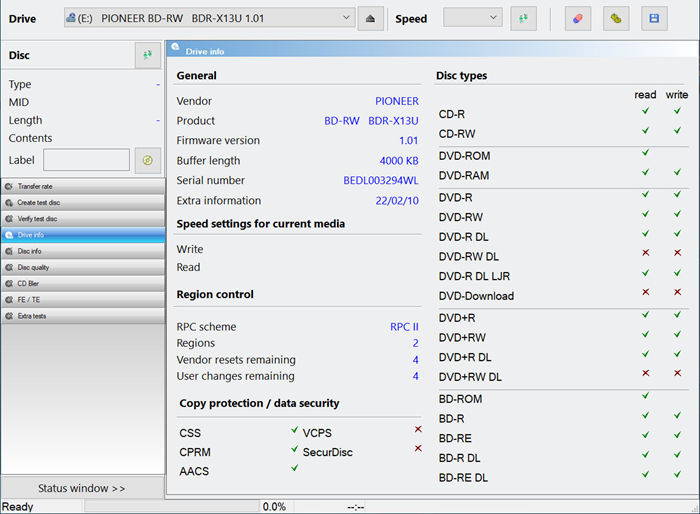
Task: Open the Transfer rate test
Action: point(83,186)
